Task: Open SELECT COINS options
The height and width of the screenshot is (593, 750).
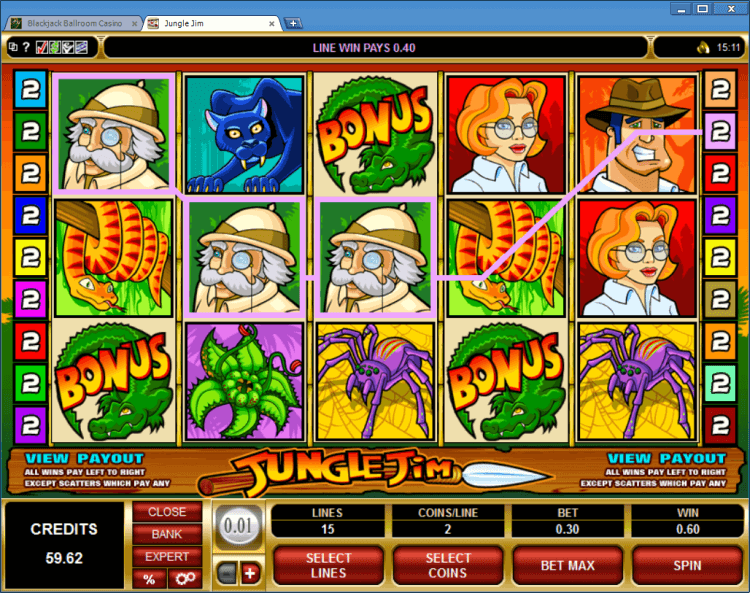Action: tap(448, 565)
